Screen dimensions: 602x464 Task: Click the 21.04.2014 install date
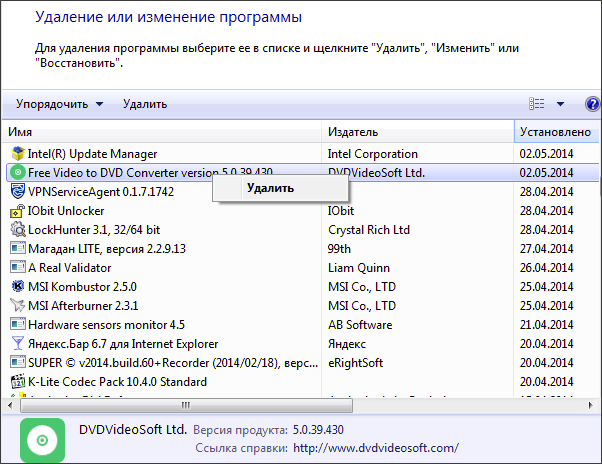click(x=546, y=325)
